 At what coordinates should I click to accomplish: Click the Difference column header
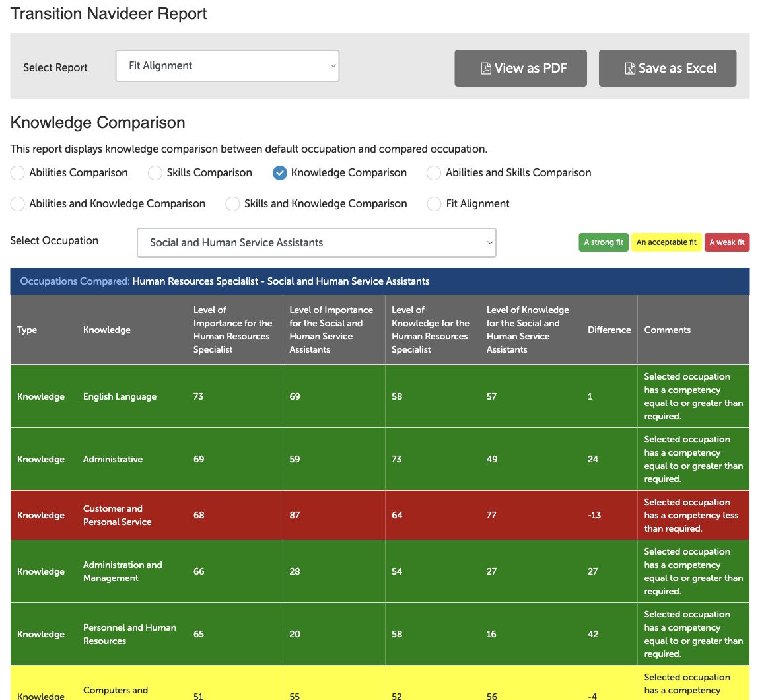(x=609, y=330)
